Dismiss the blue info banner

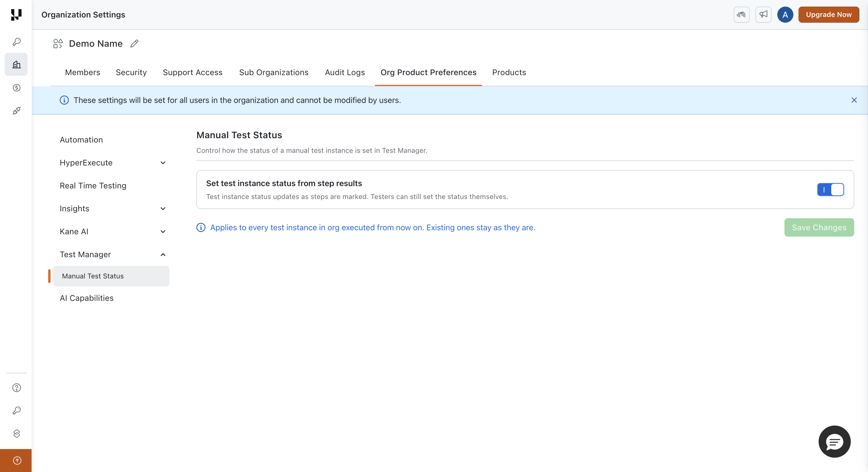click(854, 100)
